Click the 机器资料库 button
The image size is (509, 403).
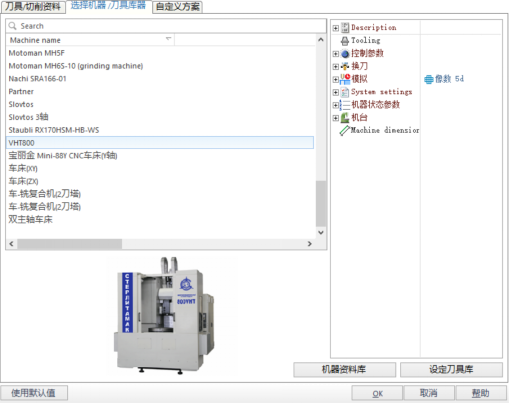(x=344, y=370)
